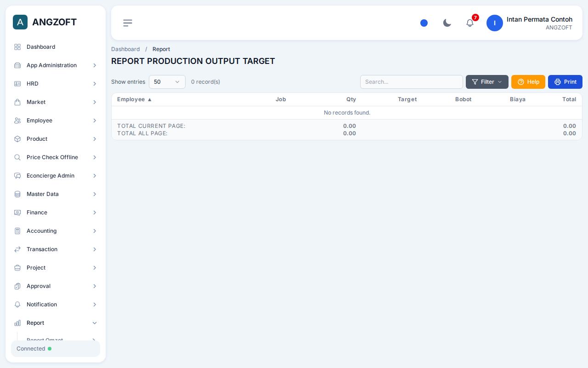Open the Finance menu item
Viewport: 588px width, 368px height.
[x=56, y=213]
